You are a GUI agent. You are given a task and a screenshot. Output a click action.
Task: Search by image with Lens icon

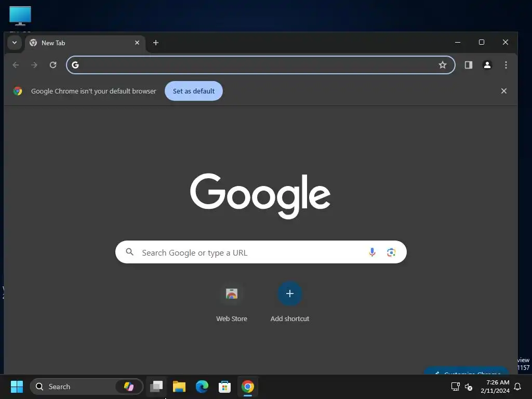391,252
